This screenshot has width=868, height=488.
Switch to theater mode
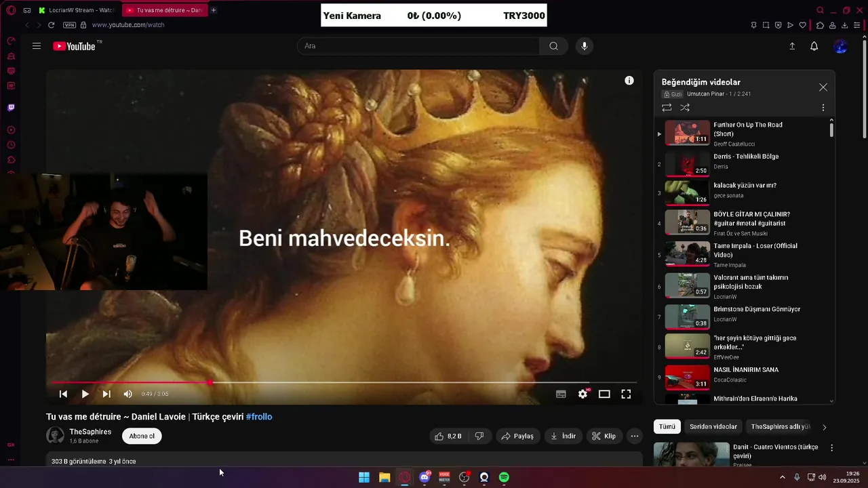[x=604, y=394]
